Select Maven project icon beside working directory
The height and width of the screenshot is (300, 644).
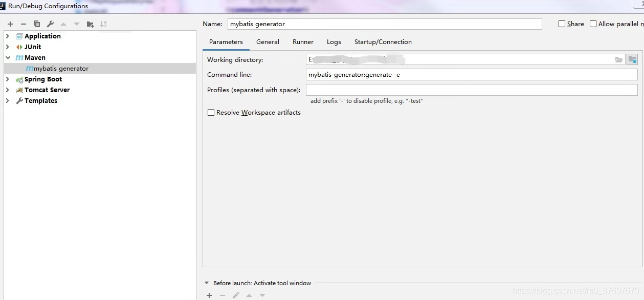pos(632,59)
